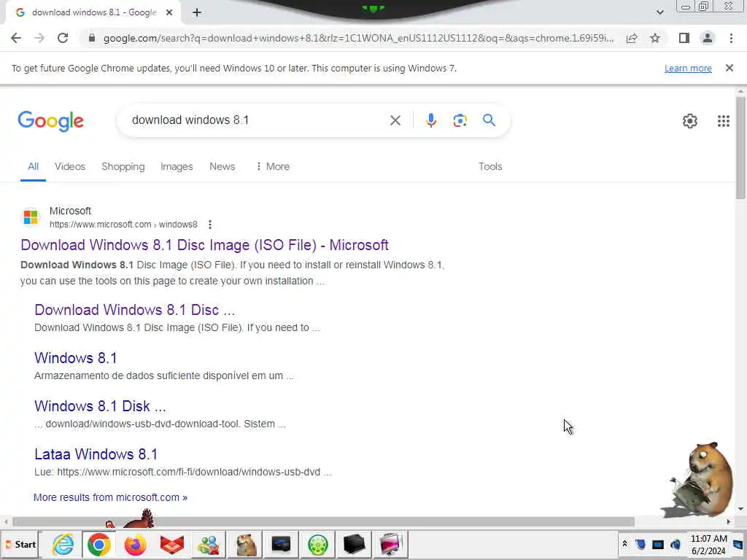The height and width of the screenshot is (560, 747).
Task: Open sitelink 'Download Windows 8.1 Disc ...'
Action: (134, 309)
